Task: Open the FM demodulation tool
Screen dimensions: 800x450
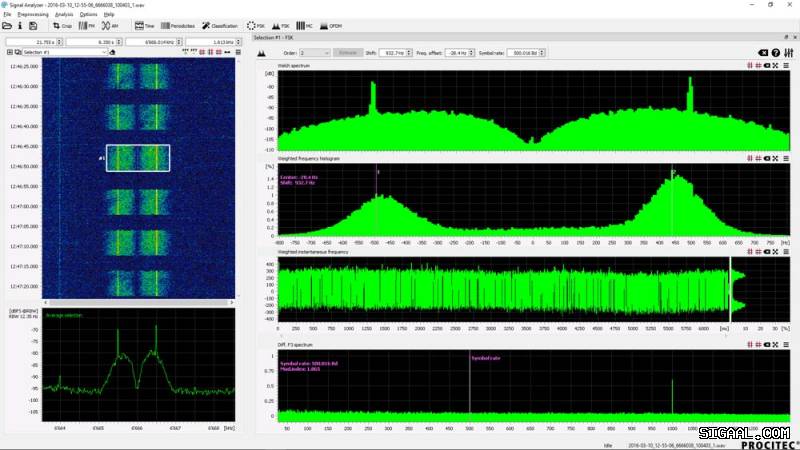Action: [87, 26]
